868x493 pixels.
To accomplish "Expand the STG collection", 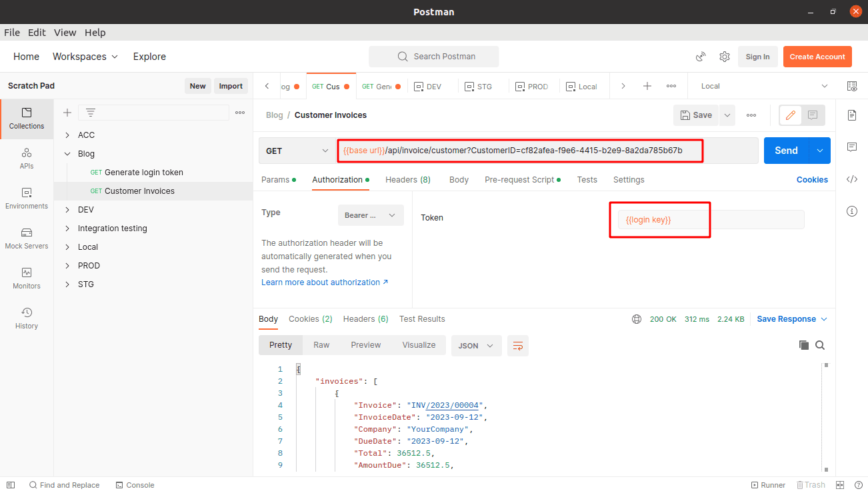I will point(67,284).
